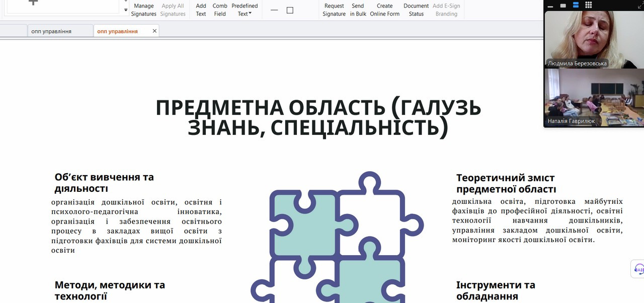This screenshot has height=303, width=644.
Task: Switch video panel to single speaker view
Action: pyautogui.click(x=563, y=6)
